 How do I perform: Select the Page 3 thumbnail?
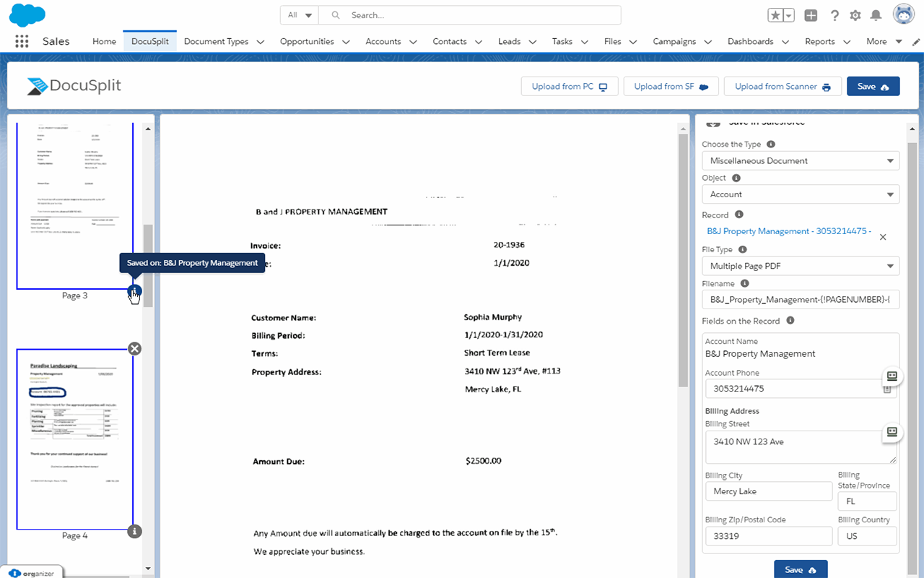75,206
